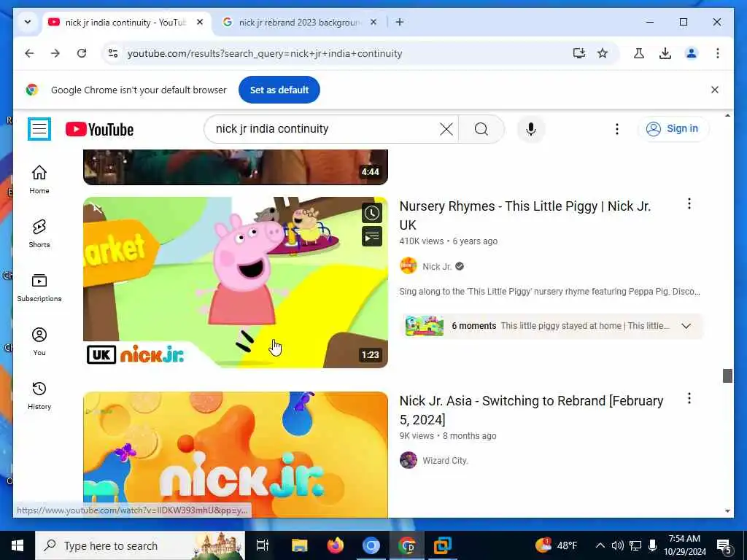This screenshot has width=747, height=560.
Task: Open the Nick Jr. channel name link
Action: tap(437, 267)
